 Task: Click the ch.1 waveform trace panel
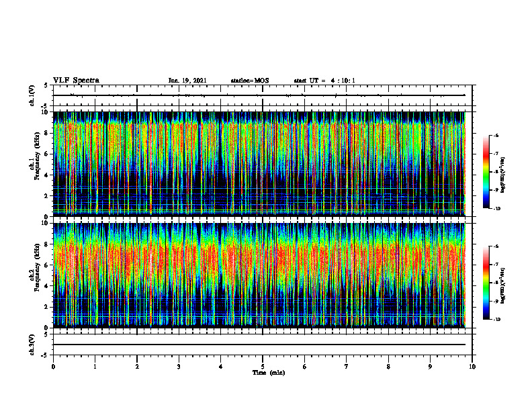(x=263, y=95)
